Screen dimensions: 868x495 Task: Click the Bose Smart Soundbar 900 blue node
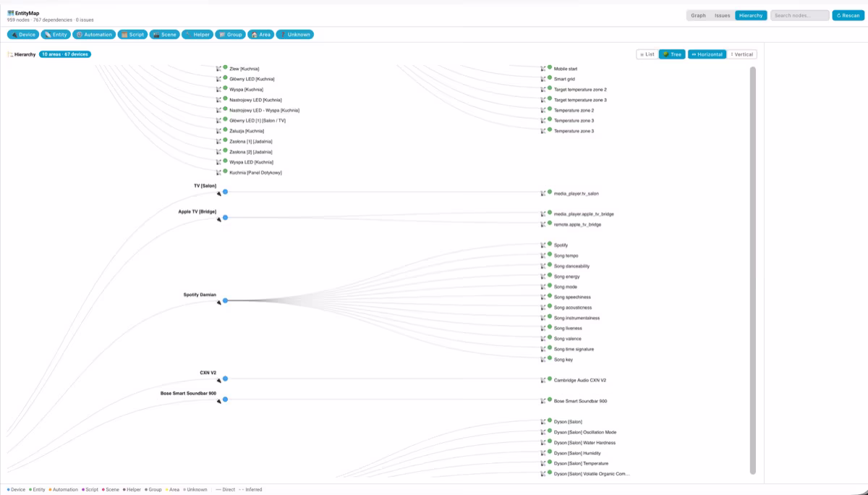click(225, 399)
